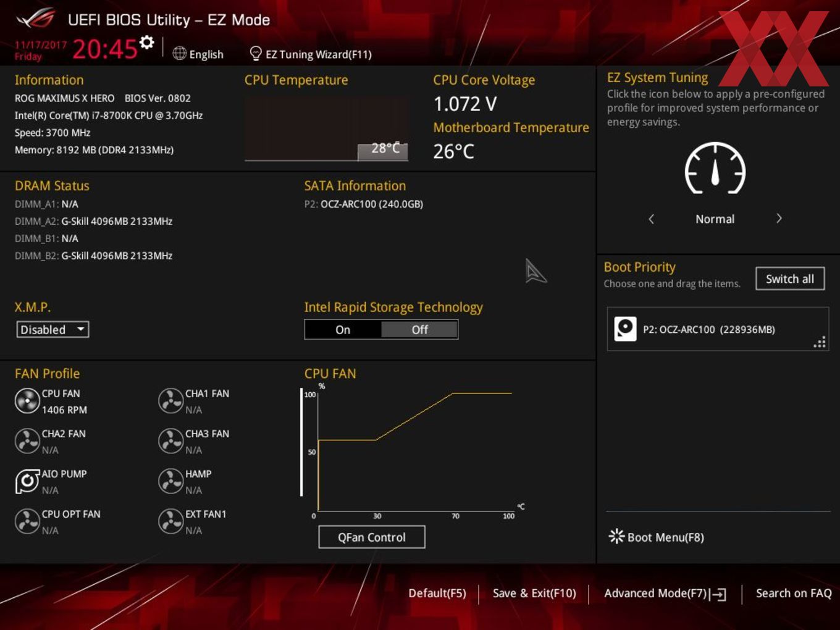Image resolution: width=840 pixels, height=630 pixels.
Task: Click the BIOS Ver. 0802 text
Action: pos(157,98)
